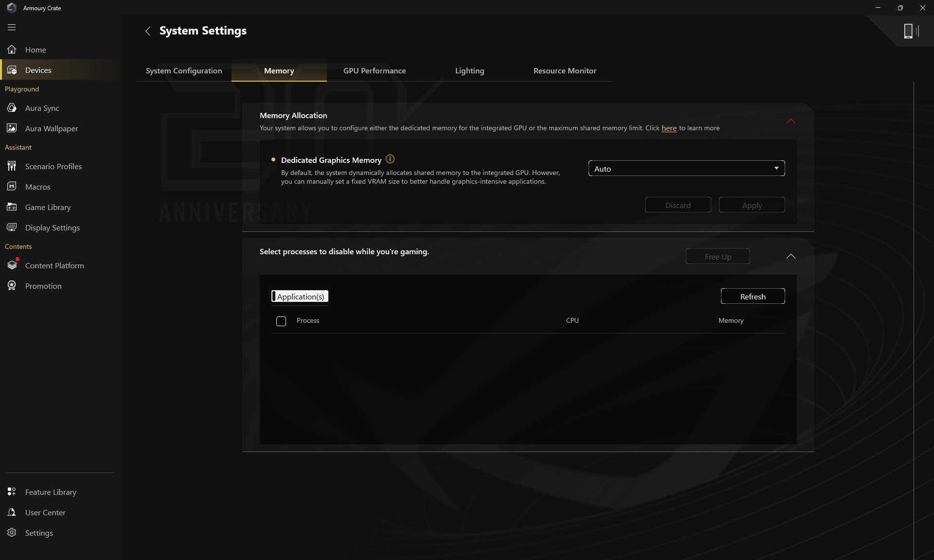Open Settings in sidebar
Image resolution: width=934 pixels, height=560 pixels.
click(x=60, y=533)
